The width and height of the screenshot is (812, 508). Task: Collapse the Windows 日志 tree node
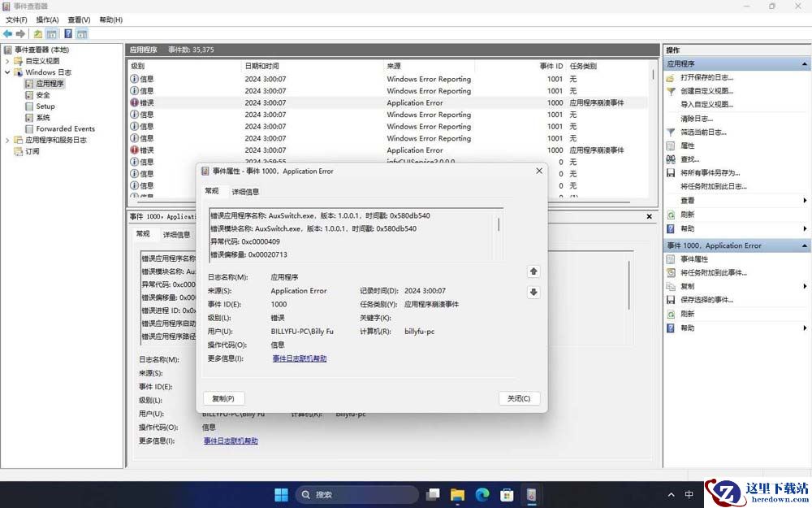tap(7, 72)
